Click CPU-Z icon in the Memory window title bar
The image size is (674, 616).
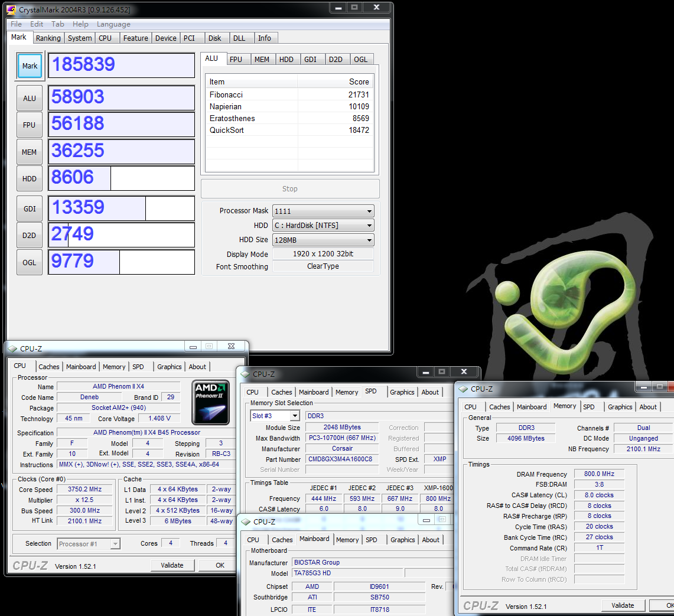(x=463, y=389)
